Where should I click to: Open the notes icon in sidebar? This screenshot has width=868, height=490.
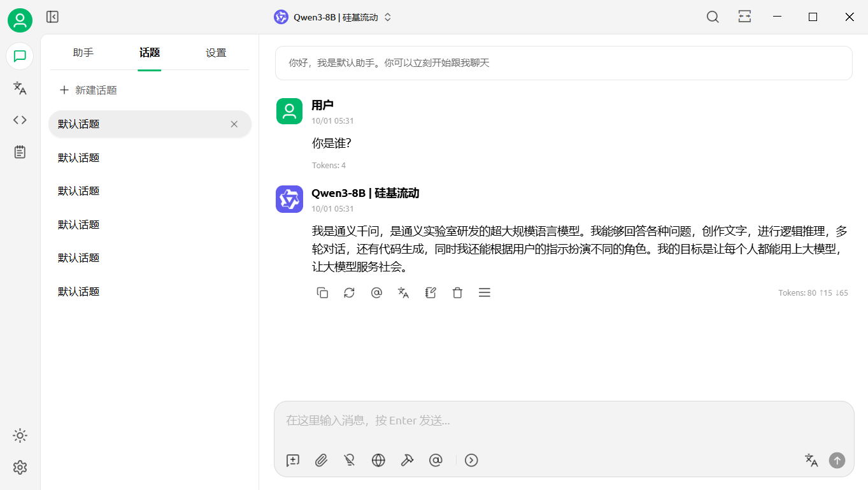(20, 152)
